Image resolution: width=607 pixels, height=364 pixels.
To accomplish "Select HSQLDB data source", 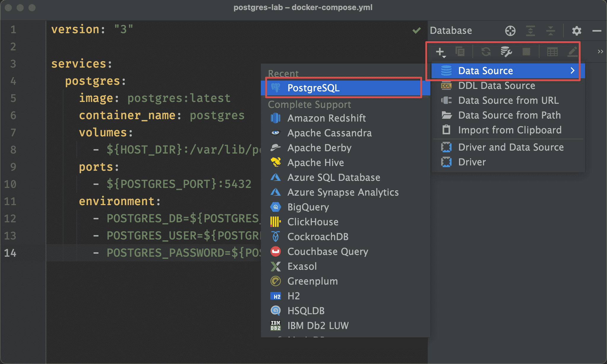I will click(345, 311).
